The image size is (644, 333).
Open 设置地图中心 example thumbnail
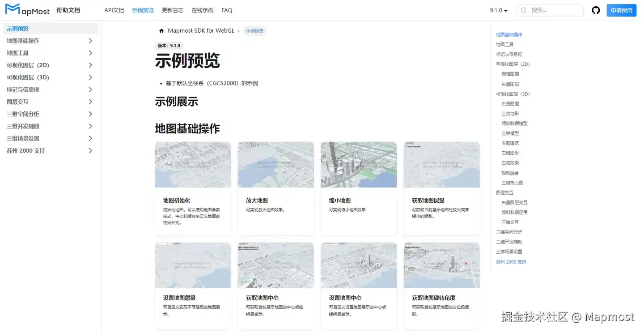359,265
